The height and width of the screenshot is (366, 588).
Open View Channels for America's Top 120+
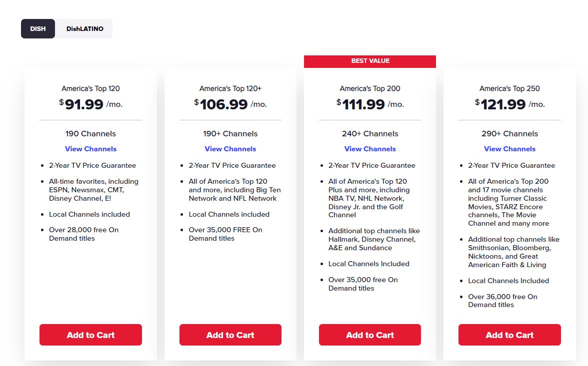(230, 149)
